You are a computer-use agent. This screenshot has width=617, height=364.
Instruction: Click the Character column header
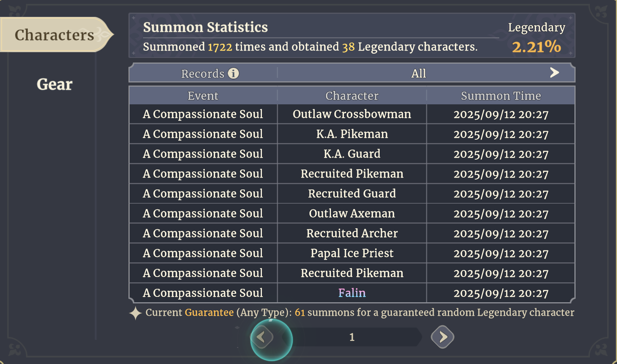click(352, 96)
